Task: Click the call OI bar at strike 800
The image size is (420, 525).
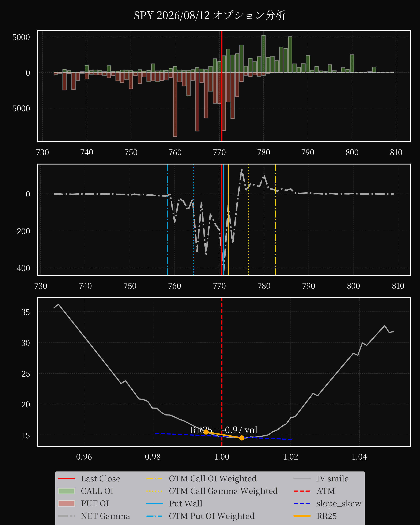Action: pyautogui.click(x=352, y=64)
